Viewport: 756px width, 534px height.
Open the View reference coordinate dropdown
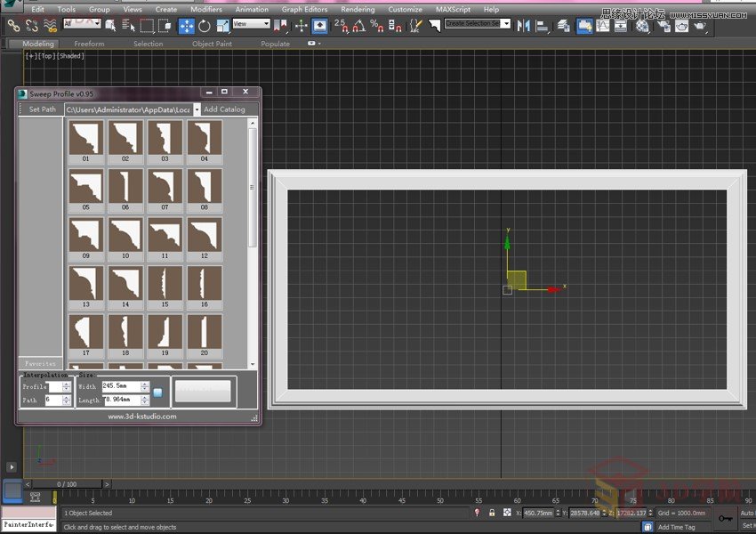251,23
